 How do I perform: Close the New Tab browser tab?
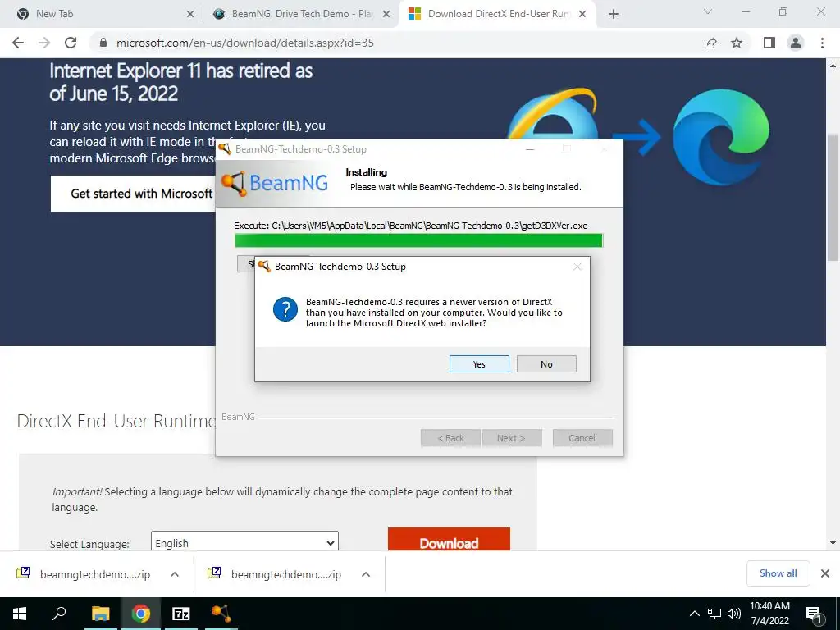pyautogui.click(x=190, y=15)
